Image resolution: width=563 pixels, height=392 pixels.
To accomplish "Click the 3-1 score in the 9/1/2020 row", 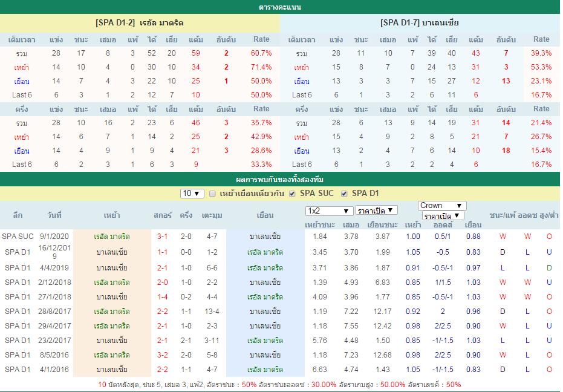I will 162,237.
